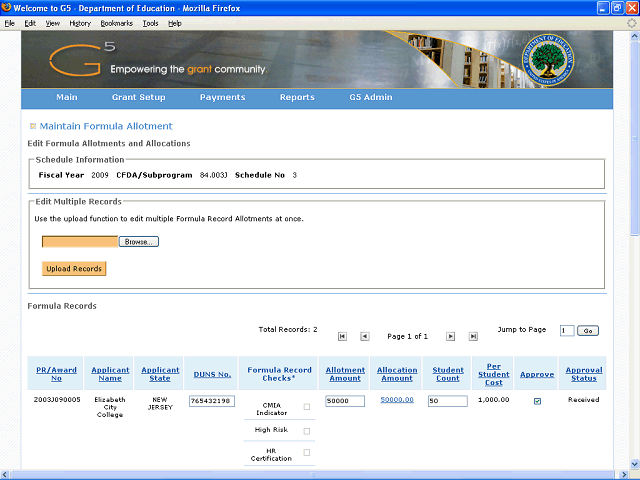The width and height of the screenshot is (640, 480).
Task: Expand the Payments navigation menu
Action: tap(222, 98)
